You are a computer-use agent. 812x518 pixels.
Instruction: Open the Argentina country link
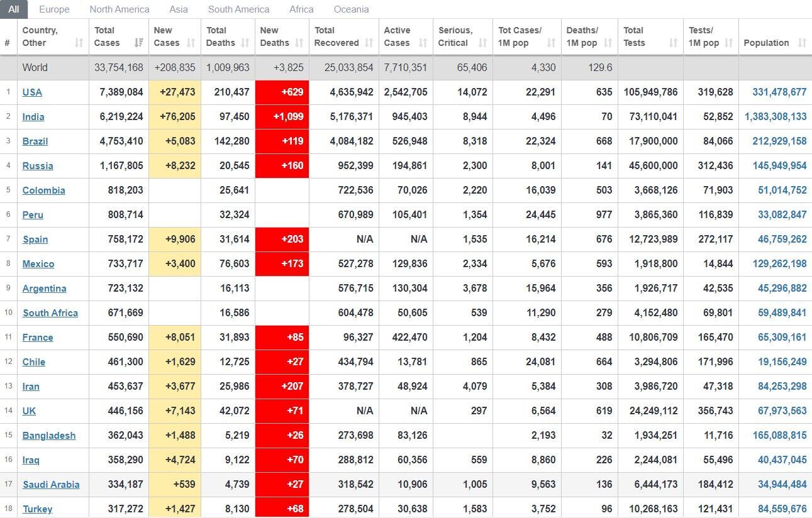click(44, 288)
